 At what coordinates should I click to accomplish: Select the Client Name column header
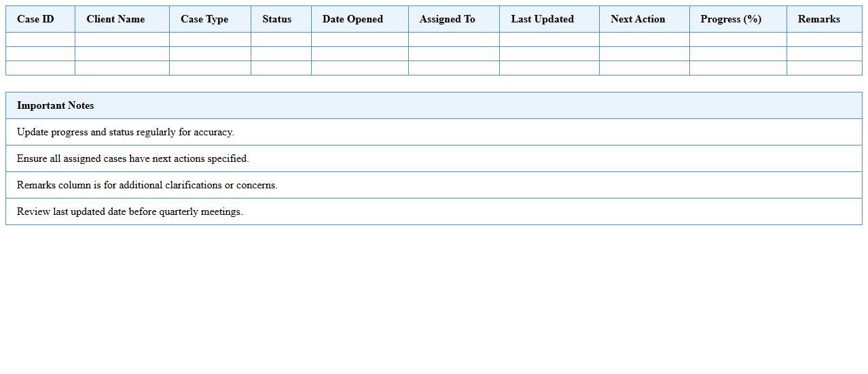pos(122,19)
